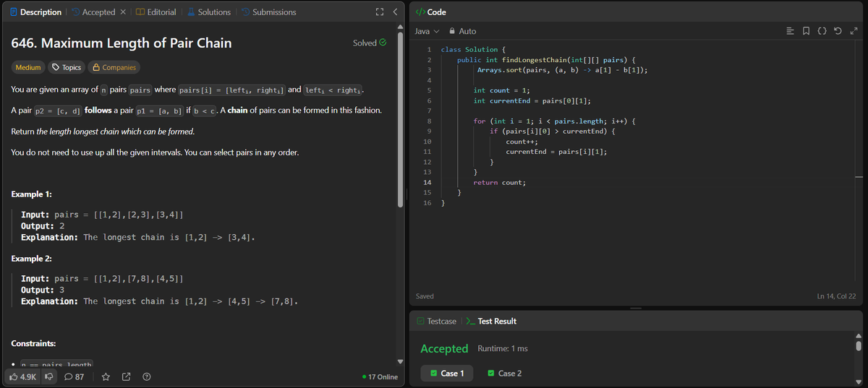Screen dimensions: 868x388
Task: Click the Constraints heading
Action: click(34, 342)
